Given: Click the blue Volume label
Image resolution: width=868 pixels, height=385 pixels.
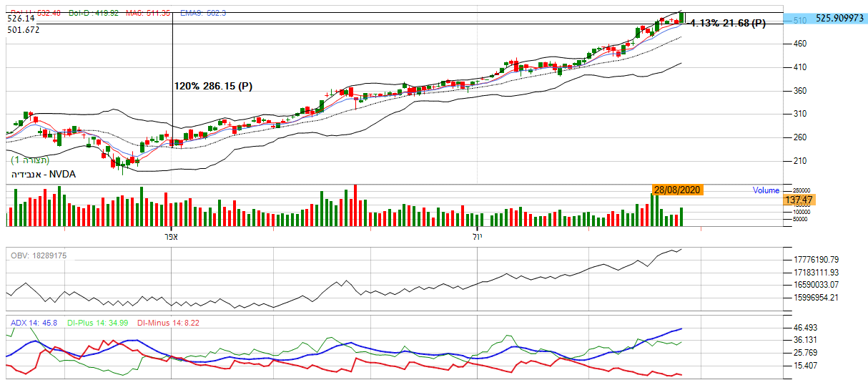Looking at the screenshot, I should pyautogui.click(x=765, y=190).
